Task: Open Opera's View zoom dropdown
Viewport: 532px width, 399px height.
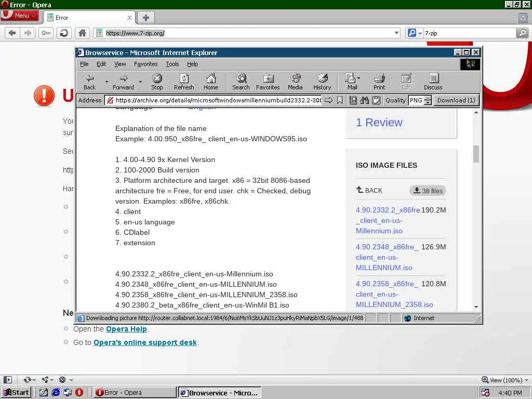Action: click(527, 380)
